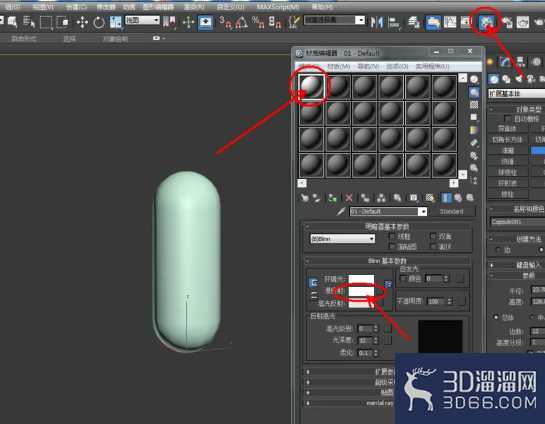Open the named selection sets dropdown

[x=334, y=20]
